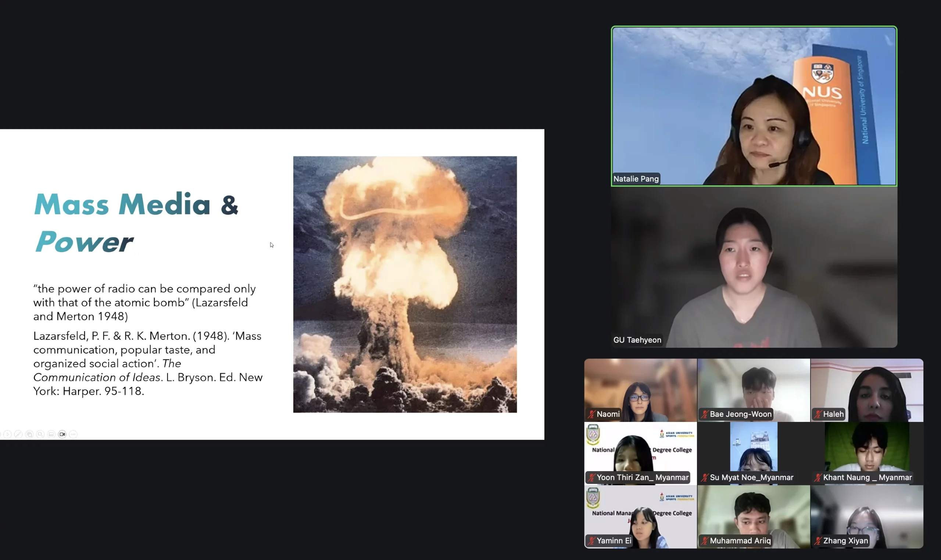Click Muhammad Ariiq's muted mic icon
This screenshot has width=941, height=560.
[704, 541]
